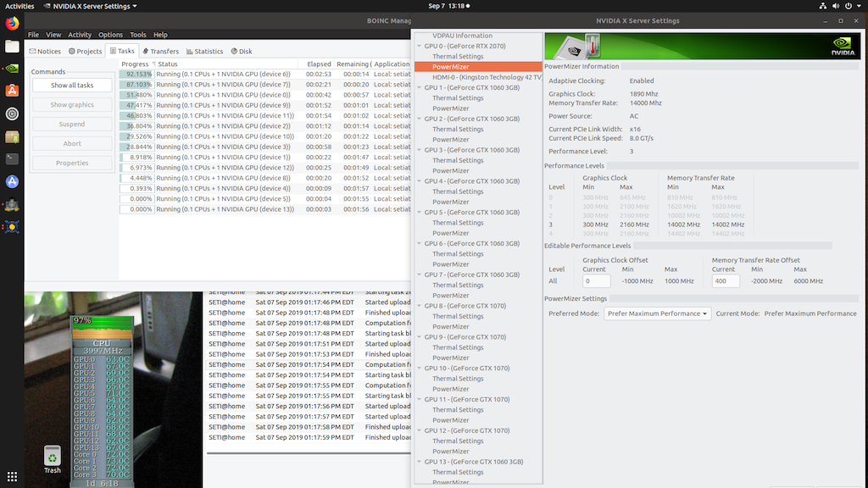Image resolution: width=868 pixels, height=488 pixels.
Task: Click the Memory Transfer Rate Offset field
Action: click(x=725, y=280)
